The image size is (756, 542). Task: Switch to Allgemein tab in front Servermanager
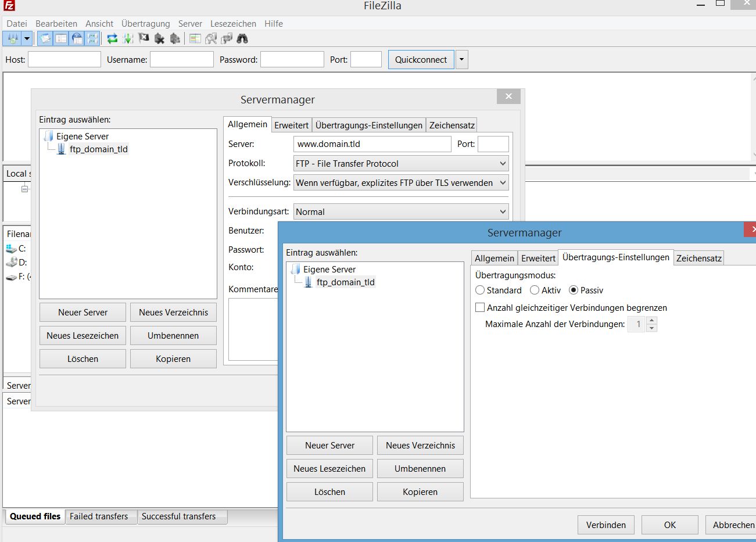tap(495, 259)
